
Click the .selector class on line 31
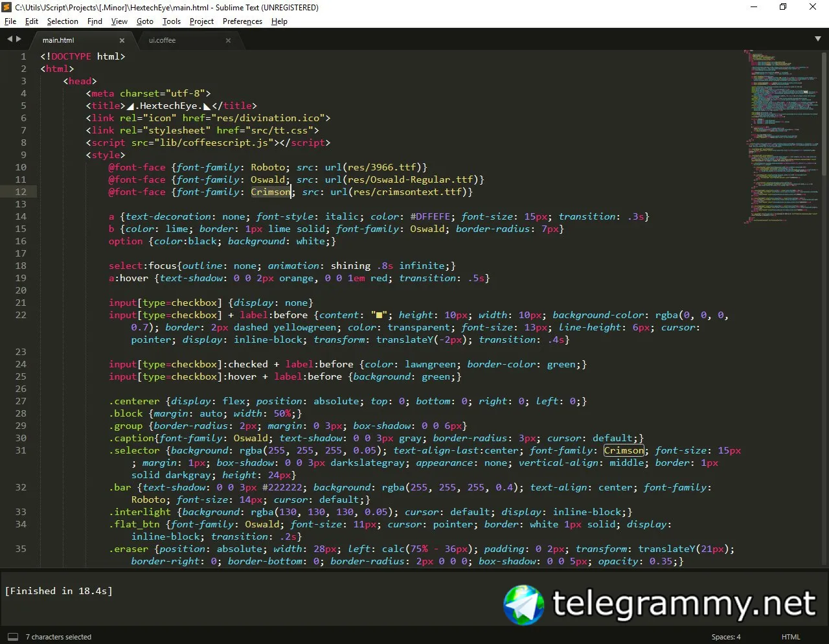click(x=134, y=450)
